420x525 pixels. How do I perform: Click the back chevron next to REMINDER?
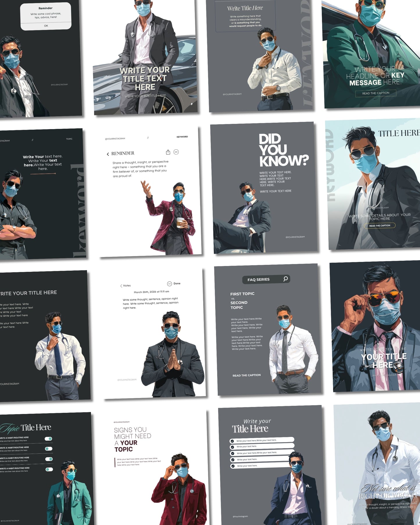(x=108, y=154)
